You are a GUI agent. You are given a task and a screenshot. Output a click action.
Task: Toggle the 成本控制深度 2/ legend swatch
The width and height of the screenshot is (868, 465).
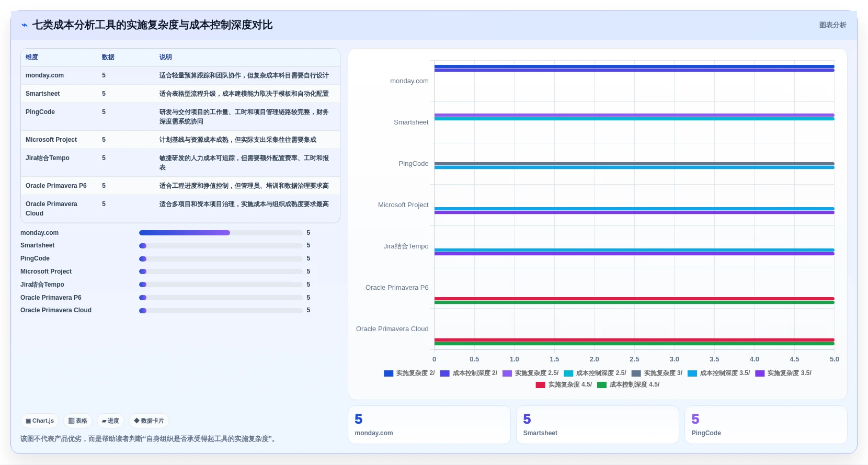[x=445, y=373]
